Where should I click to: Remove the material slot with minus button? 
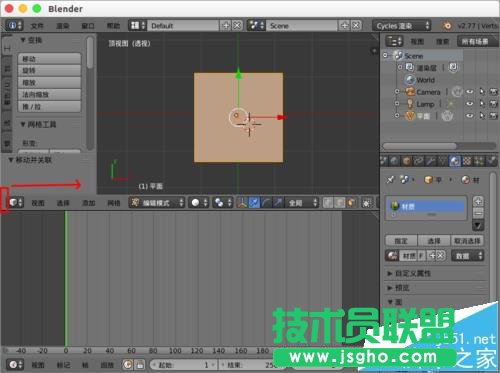pyautogui.click(x=478, y=213)
